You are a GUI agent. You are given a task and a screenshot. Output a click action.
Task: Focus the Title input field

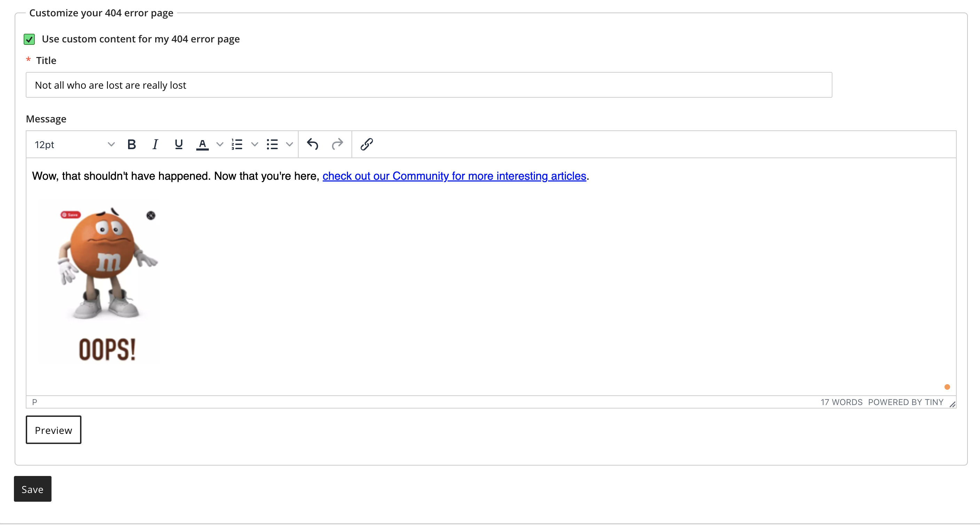(x=429, y=85)
